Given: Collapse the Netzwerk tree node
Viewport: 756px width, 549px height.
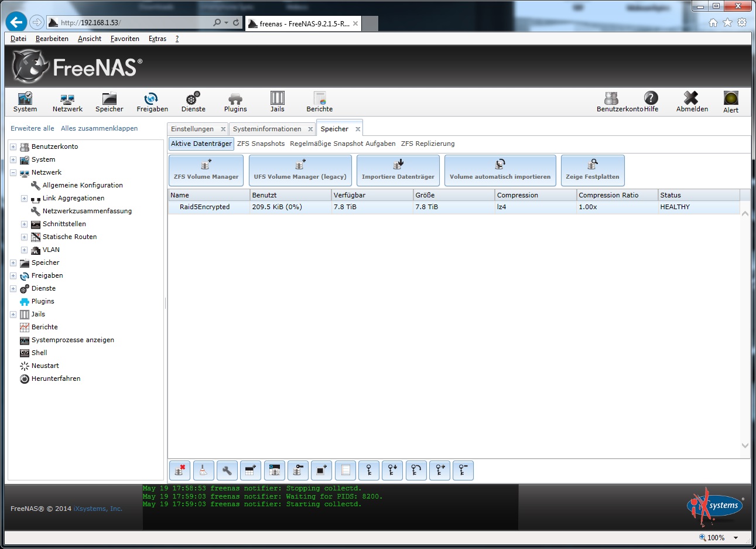Looking at the screenshot, I should 13,172.
